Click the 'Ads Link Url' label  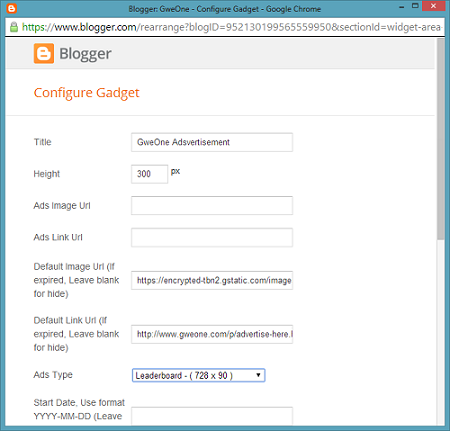point(58,237)
